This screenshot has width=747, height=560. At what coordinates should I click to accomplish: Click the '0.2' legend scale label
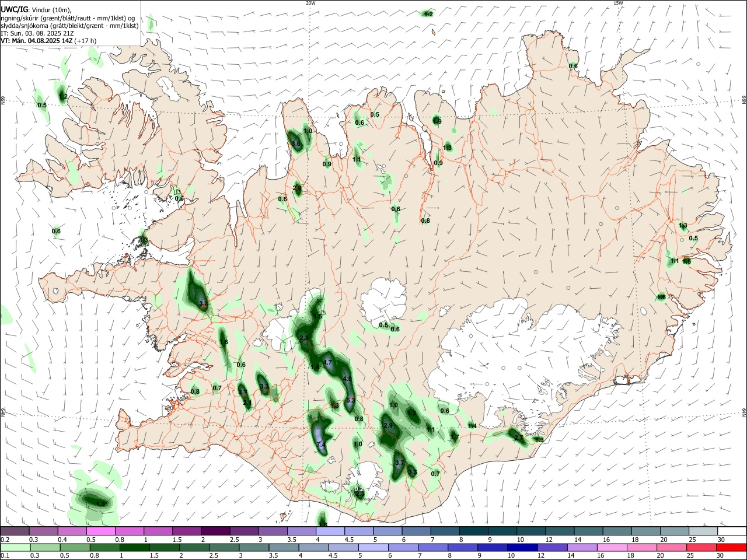tap(5, 540)
